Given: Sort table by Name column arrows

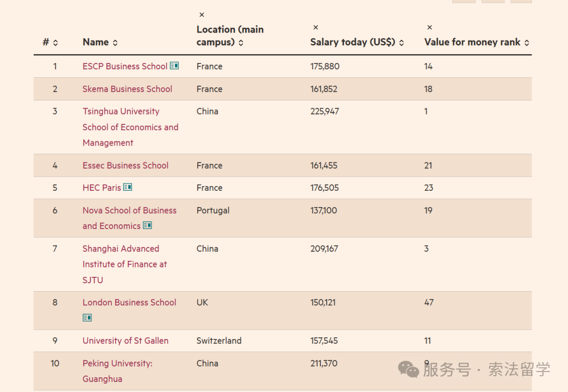Looking at the screenshot, I should pyautogui.click(x=115, y=43).
